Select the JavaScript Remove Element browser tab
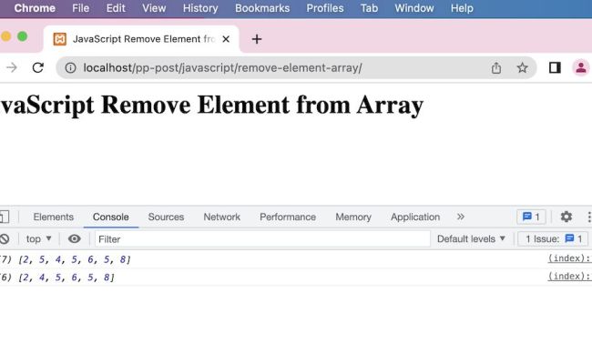This screenshot has width=592, height=364. tap(141, 39)
